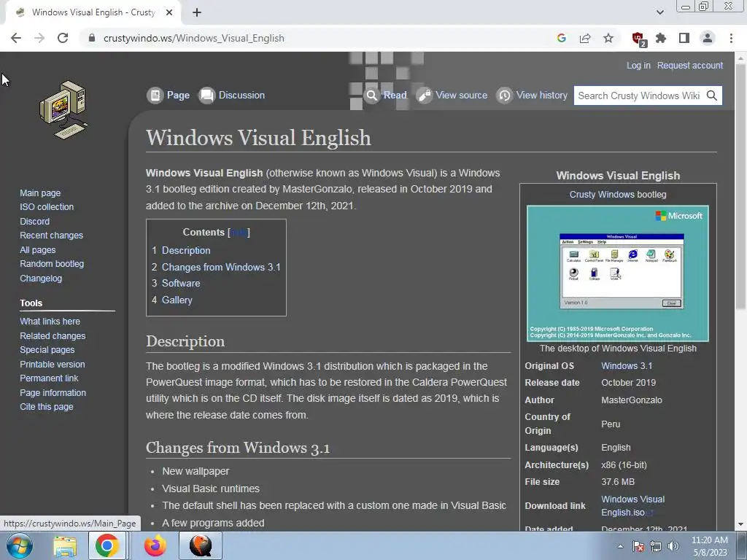Screen dimensions: 747x560
Task: Click the Crusty Windows computer logo
Action: [63, 110]
